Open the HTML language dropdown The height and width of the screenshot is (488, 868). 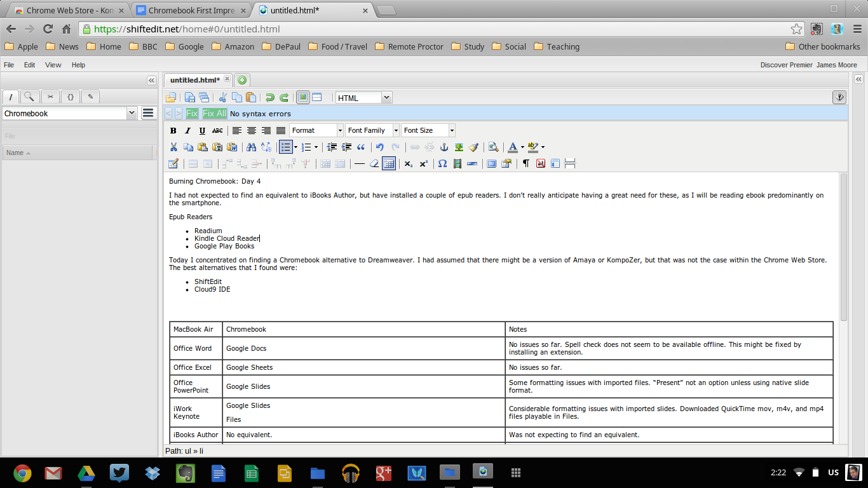[x=386, y=98]
